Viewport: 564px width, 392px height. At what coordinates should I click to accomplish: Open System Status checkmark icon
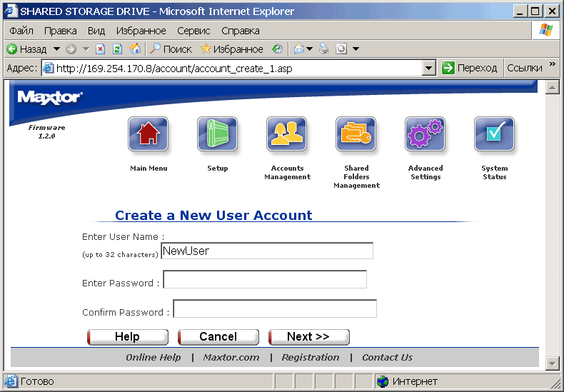[495, 134]
